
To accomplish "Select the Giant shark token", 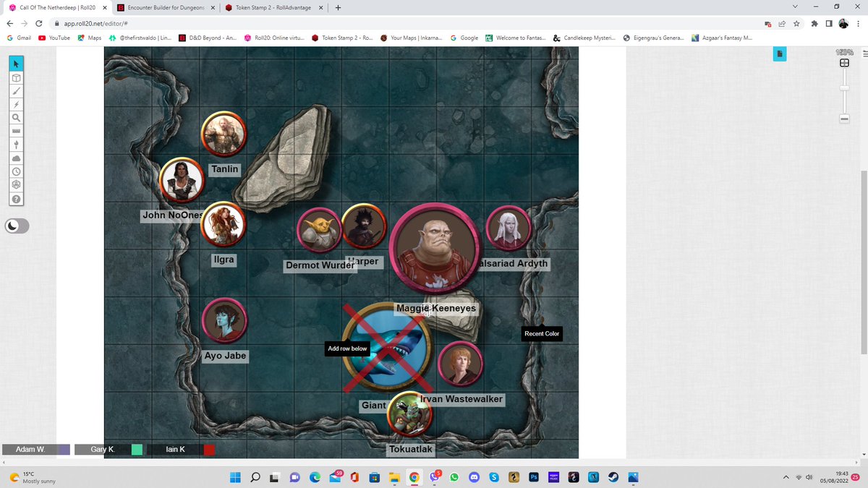I will point(387,348).
